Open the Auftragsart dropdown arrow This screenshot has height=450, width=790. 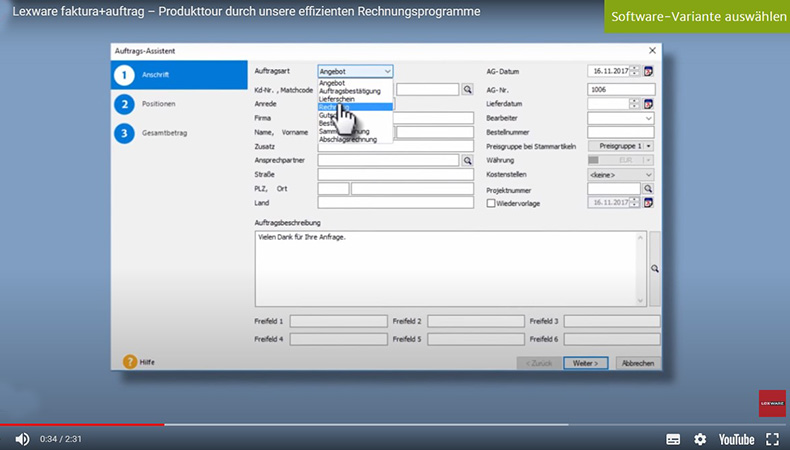387,72
